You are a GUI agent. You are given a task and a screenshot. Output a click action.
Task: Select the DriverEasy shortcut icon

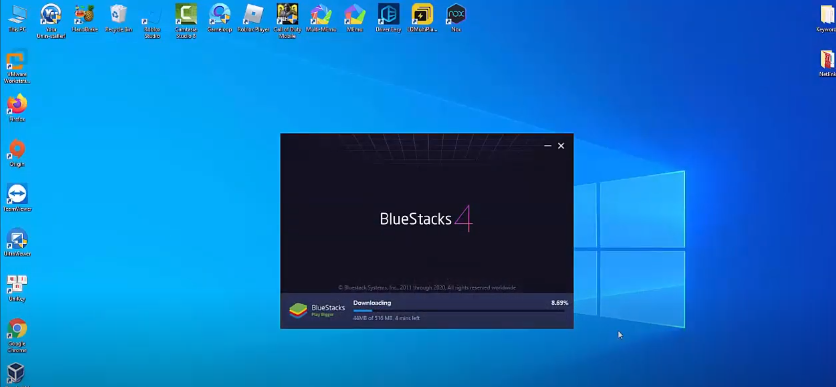(x=389, y=18)
